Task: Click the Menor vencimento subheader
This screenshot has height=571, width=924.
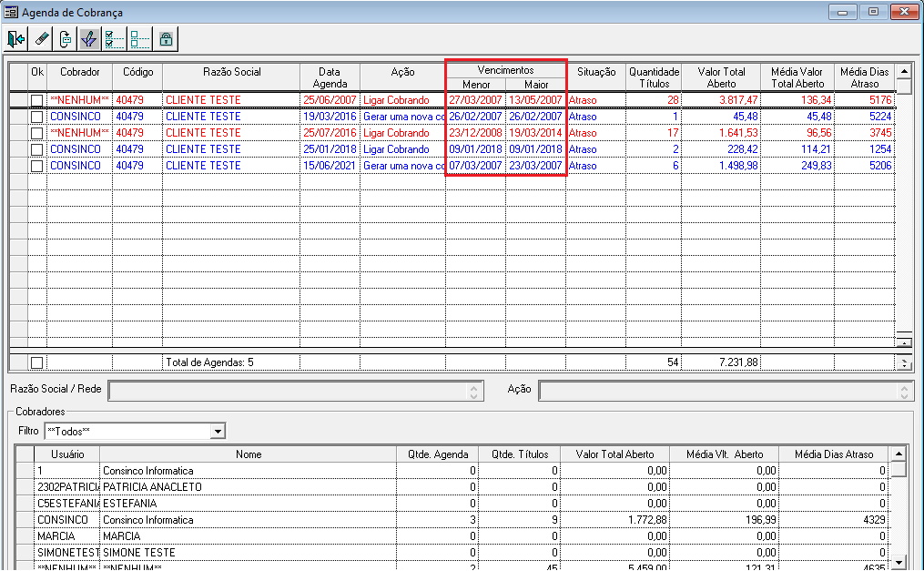Action: [x=475, y=85]
